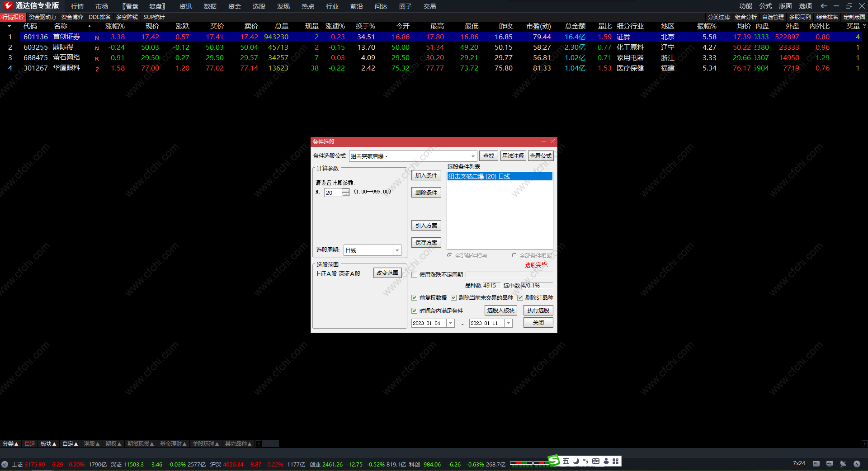Enable 使用涨跌不定周期 checkbox
The height and width of the screenshot is (471, 868).
[414, 275]
